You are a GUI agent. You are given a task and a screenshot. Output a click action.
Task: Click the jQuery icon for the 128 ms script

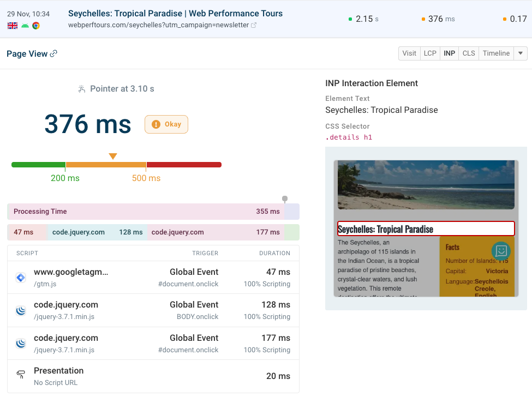[20, 310]
